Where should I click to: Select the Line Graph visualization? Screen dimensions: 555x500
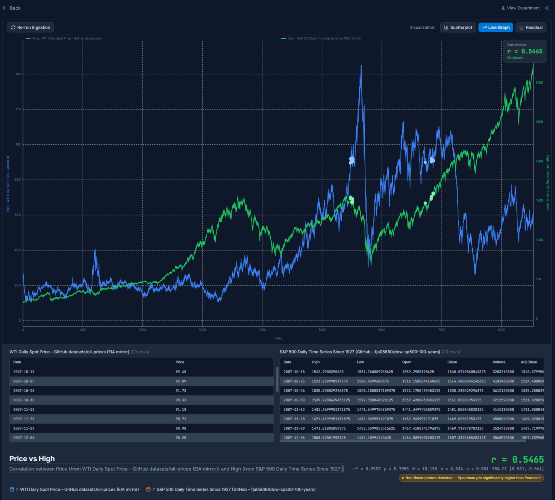pos(496,28)
